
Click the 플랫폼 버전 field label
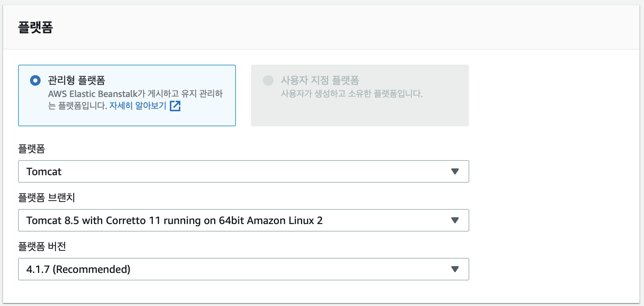coord(42,247)
